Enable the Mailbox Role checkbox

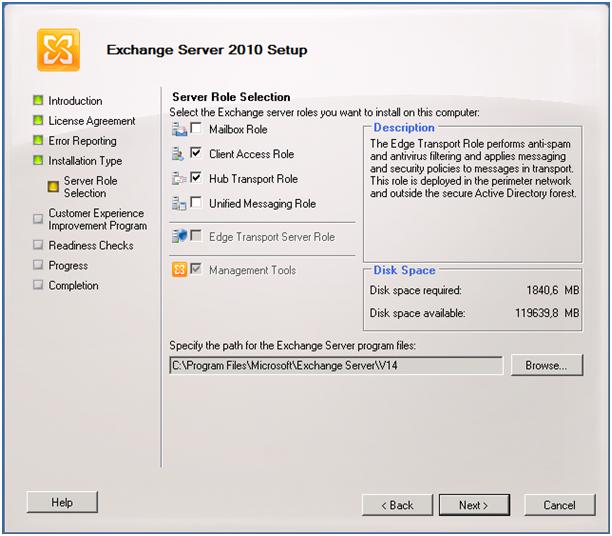(x=196, y=128)
